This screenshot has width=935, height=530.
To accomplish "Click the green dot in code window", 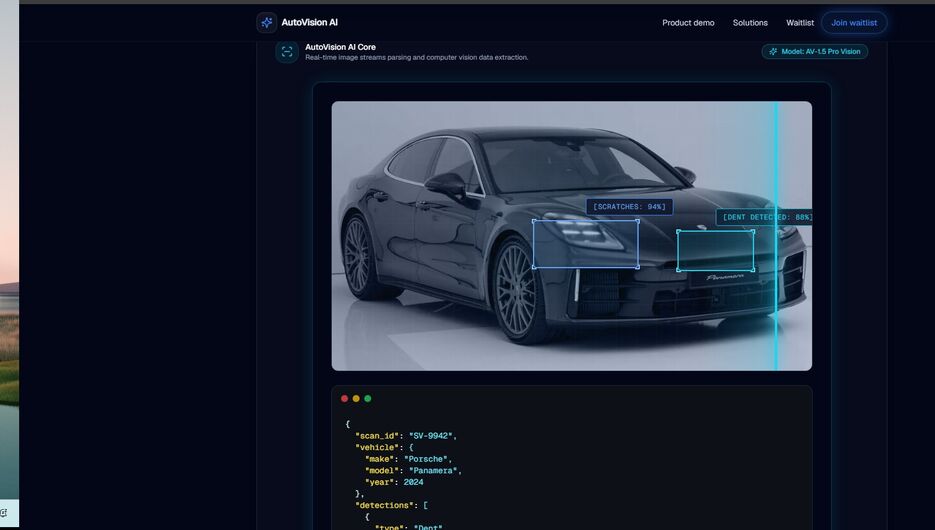I will click(368, 399).
